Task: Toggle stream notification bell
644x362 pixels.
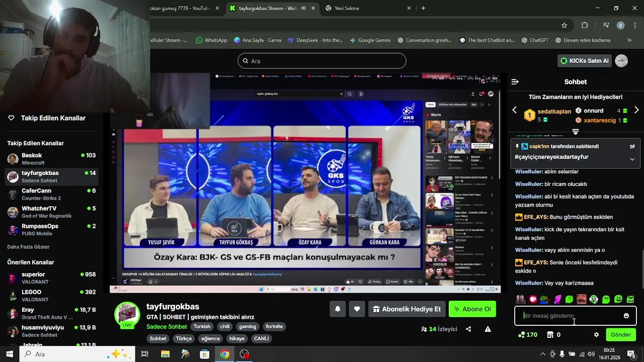Action: [x=338, y=309]
